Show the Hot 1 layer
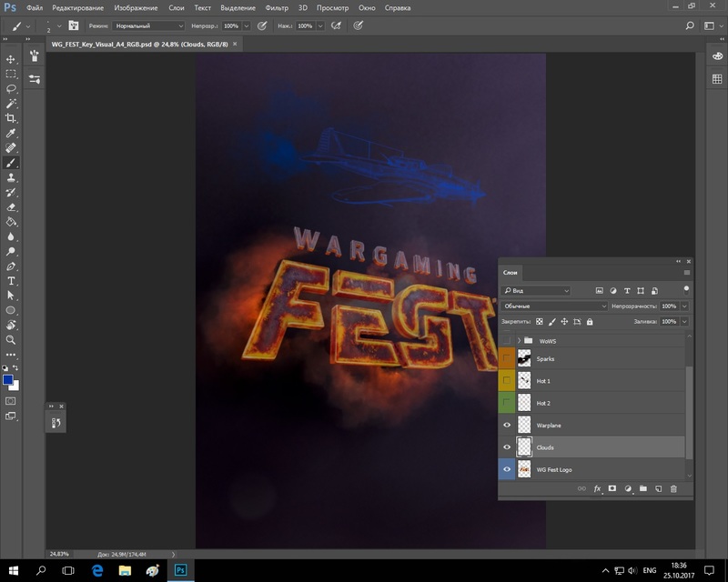728x582 pixels. 507,381
